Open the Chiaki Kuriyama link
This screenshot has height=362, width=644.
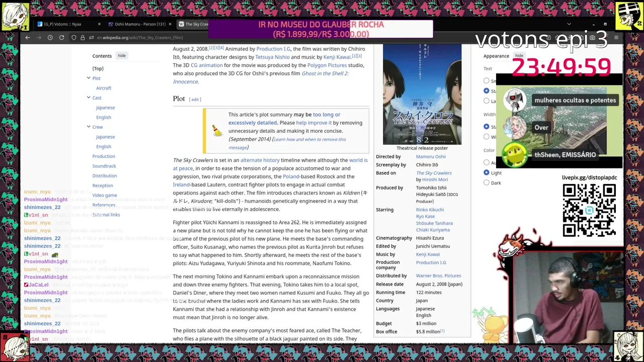pyautogui.click(x=433, y=230)
